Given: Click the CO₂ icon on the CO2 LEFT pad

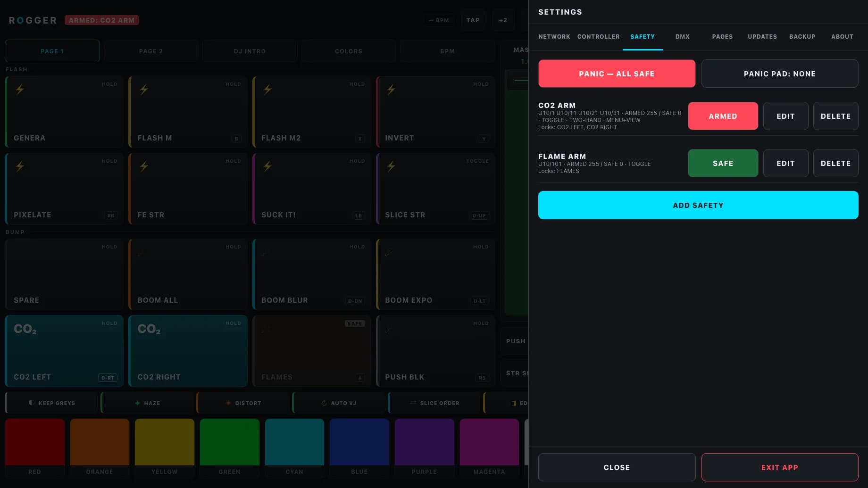Looking at the screenshot, I should click(x=25, y=329).
